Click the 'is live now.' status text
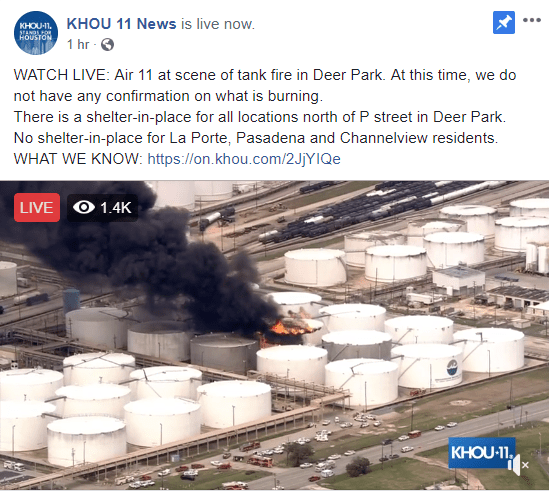 coord(218,24)
